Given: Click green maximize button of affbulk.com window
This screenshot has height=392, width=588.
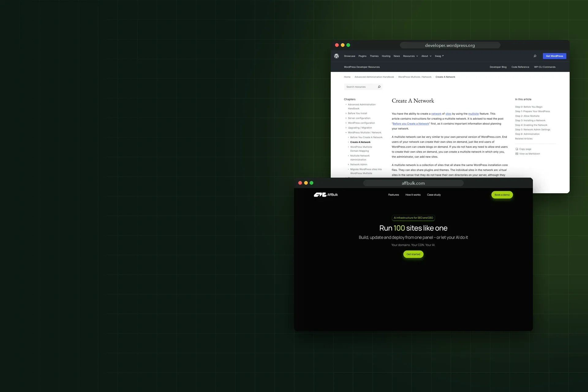Looking at the screenshot, I should tap(311, 183).
